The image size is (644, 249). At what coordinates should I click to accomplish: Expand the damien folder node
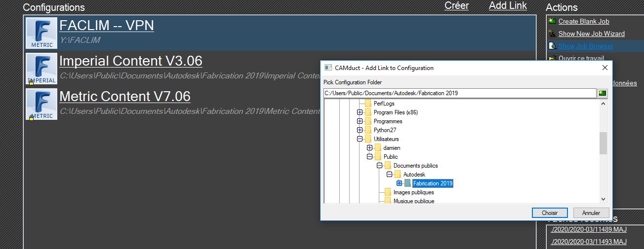pos(370,148)
